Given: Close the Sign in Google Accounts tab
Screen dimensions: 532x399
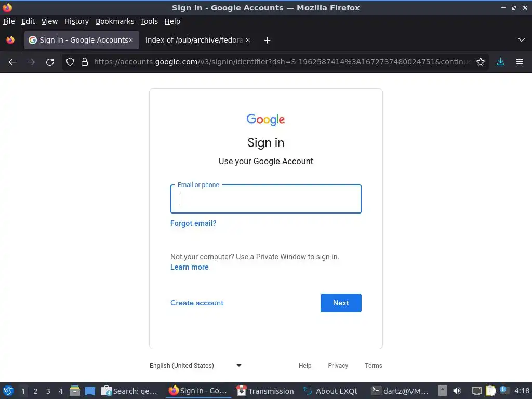Looking at the screenshot, I should coord(131,40).
